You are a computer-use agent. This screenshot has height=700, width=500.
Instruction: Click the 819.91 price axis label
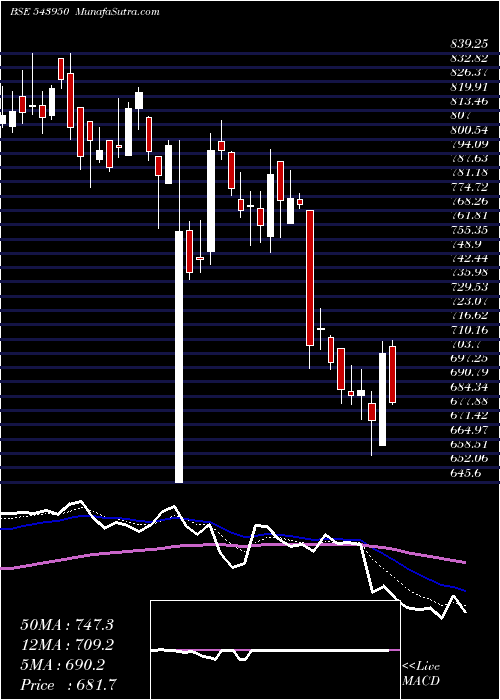(x=469, y=87)
